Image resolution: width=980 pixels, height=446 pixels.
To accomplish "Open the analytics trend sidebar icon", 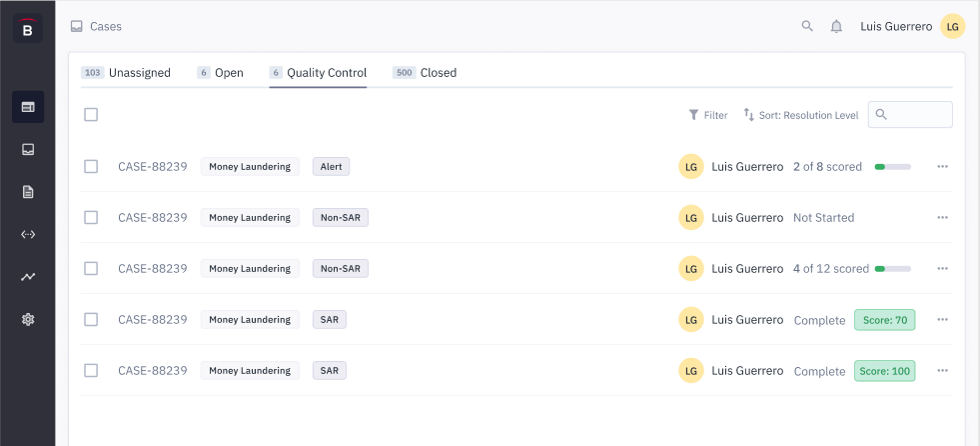I will pyautogui.click(x=28, y=276).
